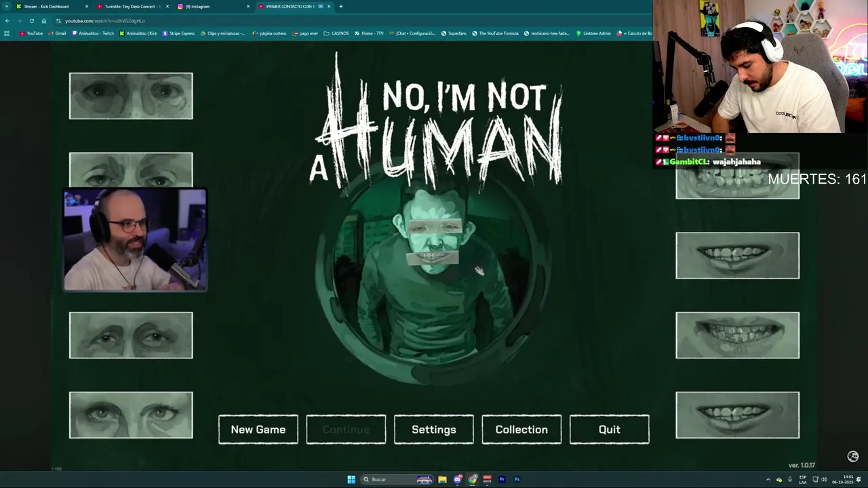The height and width of the screenshot is (488, 868).
Task: Open a new browser tab with plus
Action: (x=340, y=6)
